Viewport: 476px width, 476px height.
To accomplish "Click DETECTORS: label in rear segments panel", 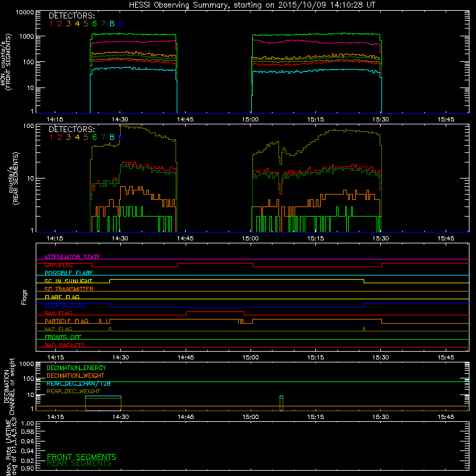I will click(71, 129).
